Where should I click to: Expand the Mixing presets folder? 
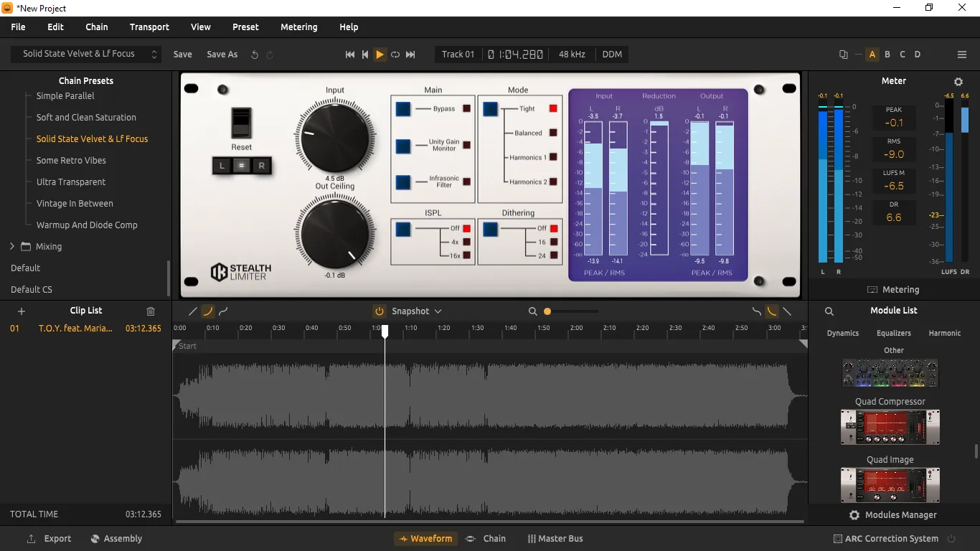coord(12,247)
